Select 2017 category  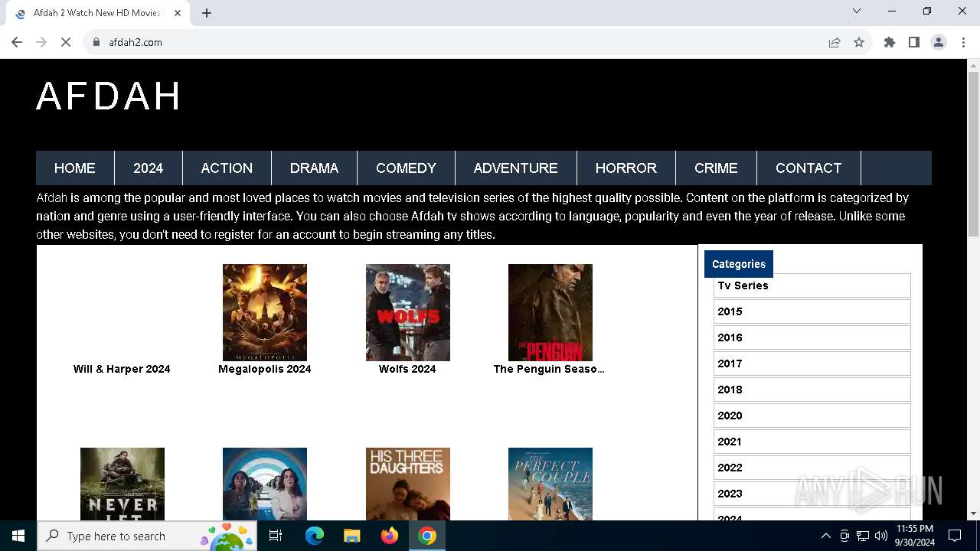812,364
